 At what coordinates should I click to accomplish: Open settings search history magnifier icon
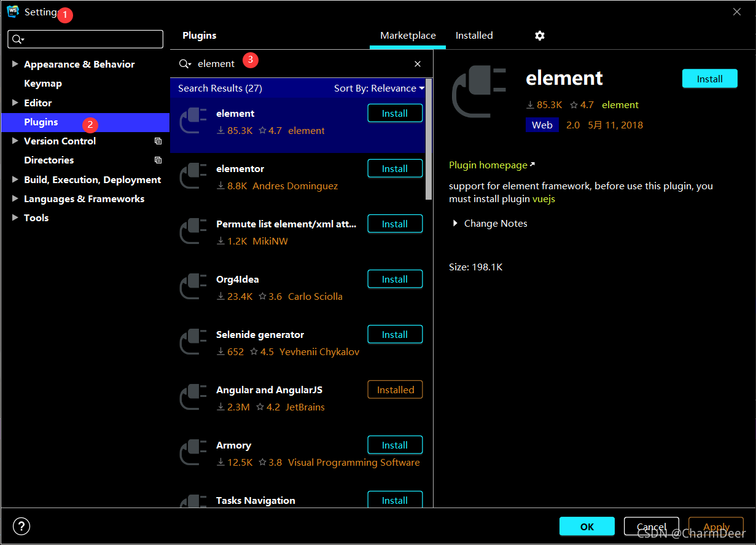click(18, 39)
